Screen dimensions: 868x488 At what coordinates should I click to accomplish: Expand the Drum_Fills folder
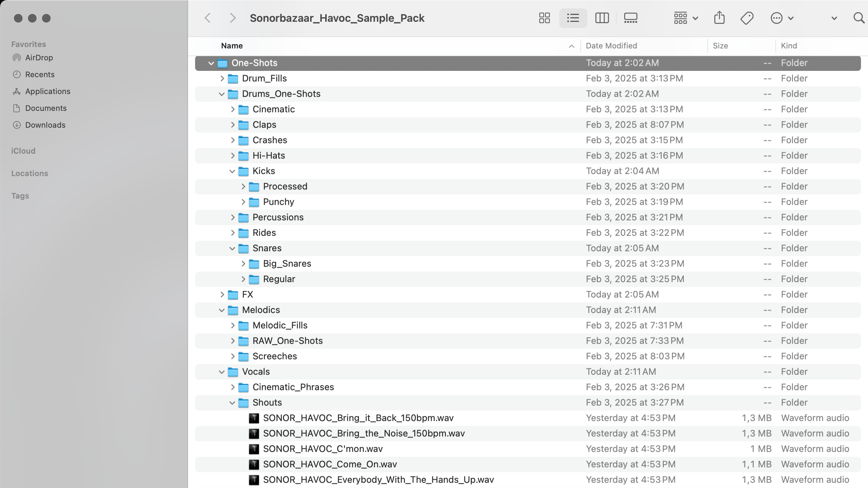[222, 79]
